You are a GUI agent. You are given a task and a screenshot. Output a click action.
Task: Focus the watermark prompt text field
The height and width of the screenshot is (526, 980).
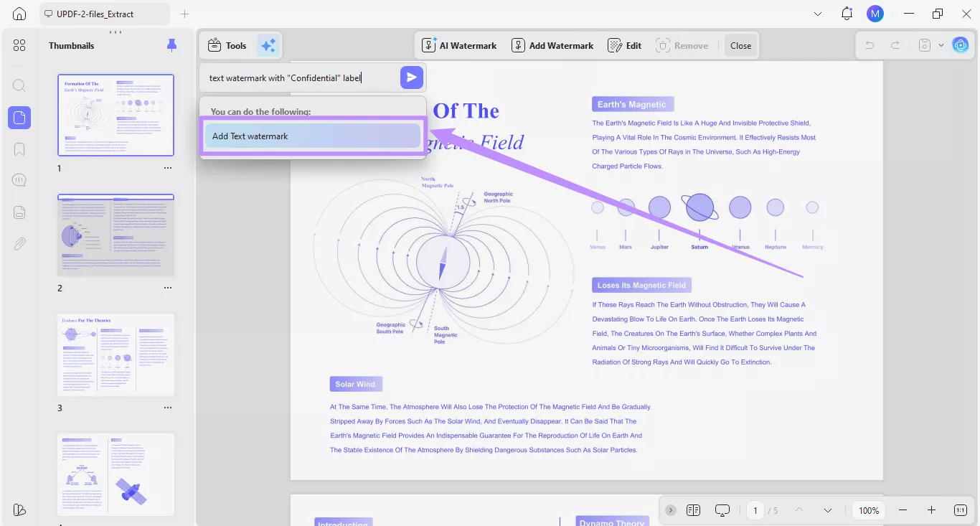pyautogui.click(x=301, y=78)
